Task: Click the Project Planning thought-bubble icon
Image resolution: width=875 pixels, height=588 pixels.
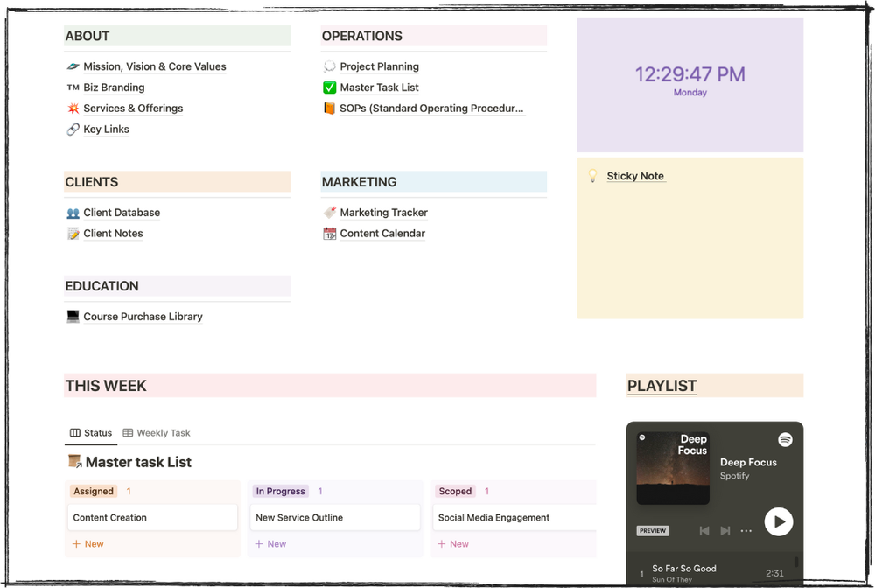Action: click(x=330, y=66)
